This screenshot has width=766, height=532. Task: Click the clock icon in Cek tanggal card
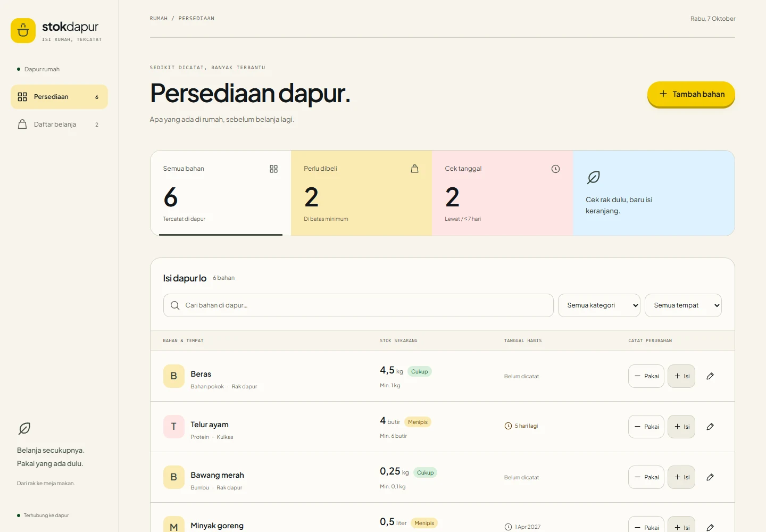(555, 169)
